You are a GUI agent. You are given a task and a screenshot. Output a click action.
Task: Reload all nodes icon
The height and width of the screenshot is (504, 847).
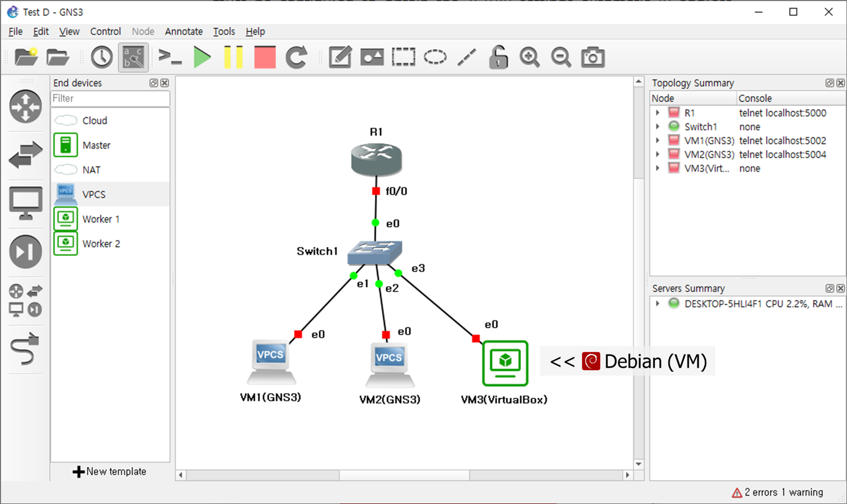[296, 57]
